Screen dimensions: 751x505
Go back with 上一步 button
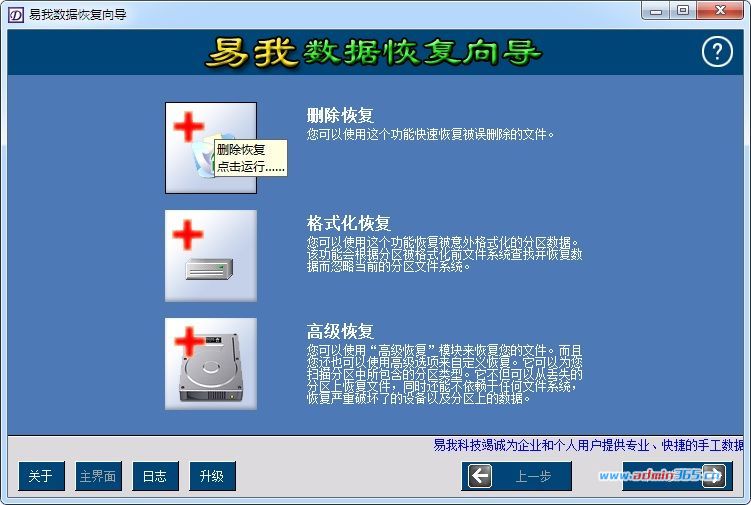517,476
